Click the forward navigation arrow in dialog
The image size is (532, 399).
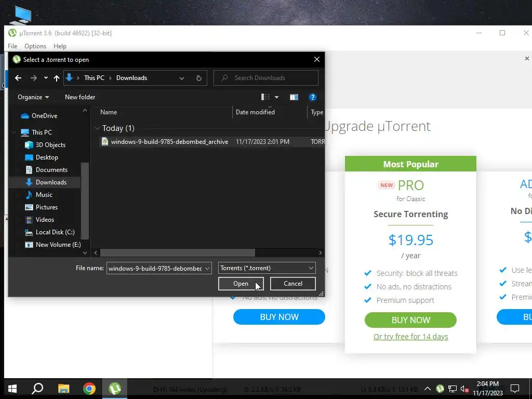click(34, 78)
